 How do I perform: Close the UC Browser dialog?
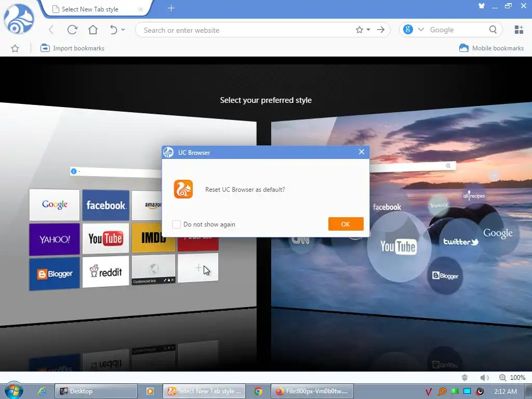362,152
